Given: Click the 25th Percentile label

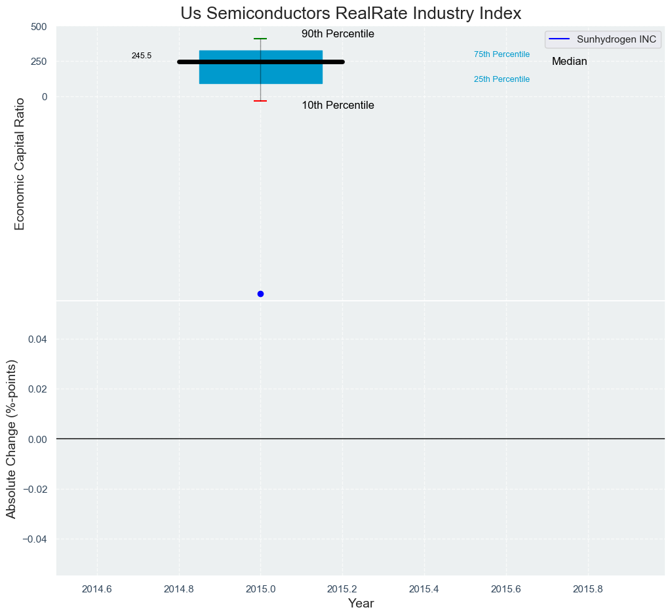Looking at the screenshot, I should (x=502, y=79).
